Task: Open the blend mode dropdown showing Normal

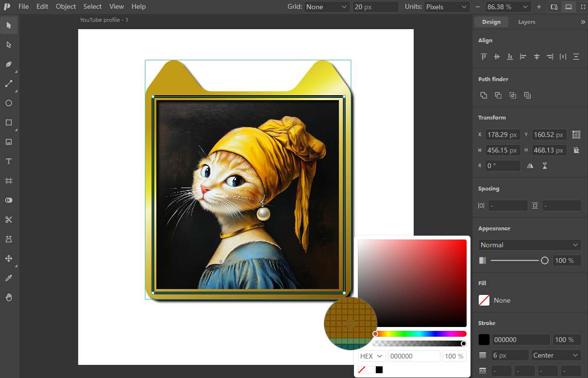Action: point(530,245)
